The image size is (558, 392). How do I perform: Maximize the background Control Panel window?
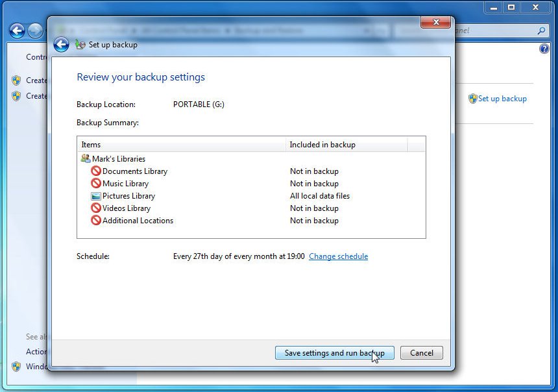512,7
